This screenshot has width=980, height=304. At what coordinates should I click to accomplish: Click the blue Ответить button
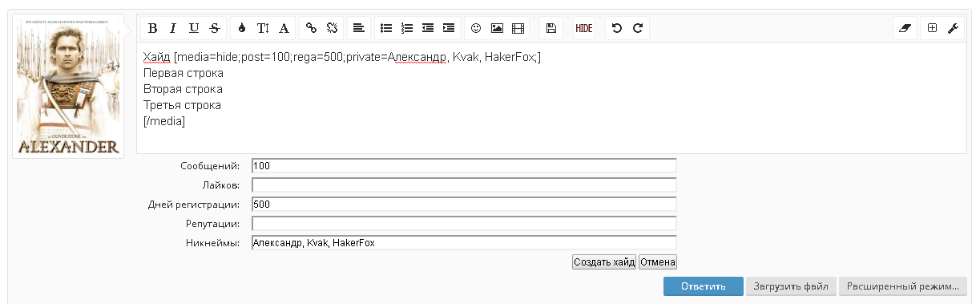click(x=703, y=286)
